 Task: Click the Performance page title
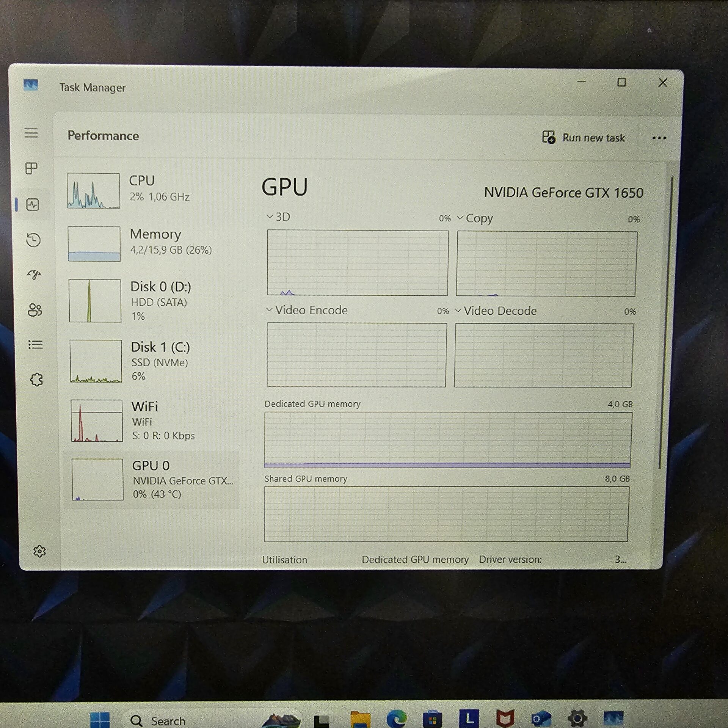point(103,136)
